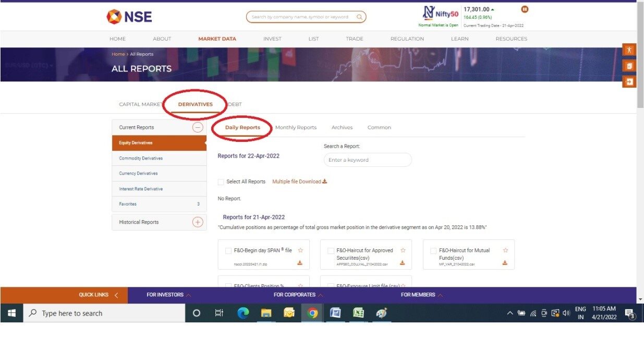This screenshot has height=362, width=644.
Task: Click the Search a Report keyword field
Action: point(368,160)
